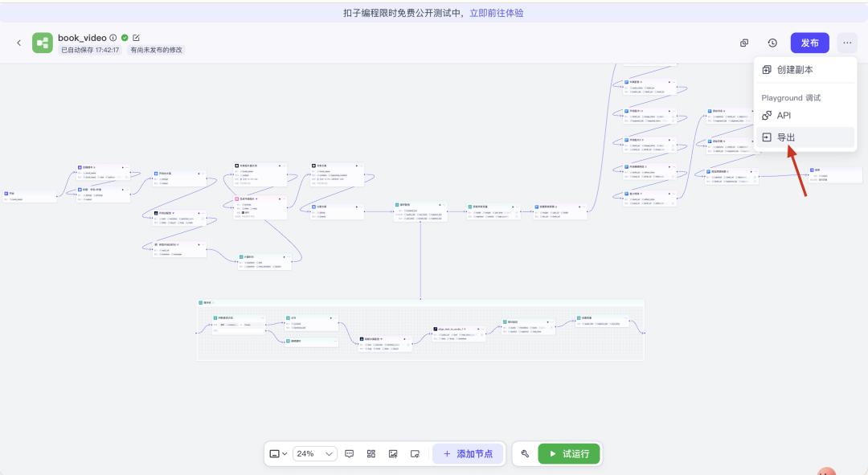Toggle the minimap view icon bottom left

(x=273, y=452)
